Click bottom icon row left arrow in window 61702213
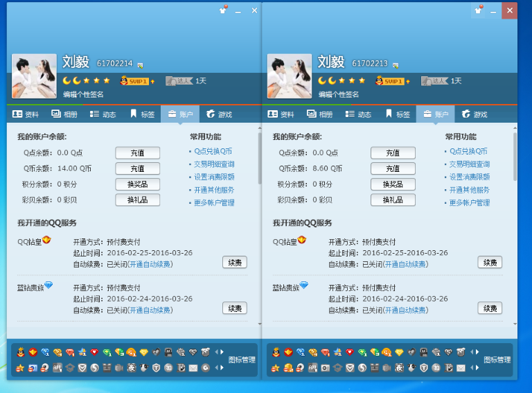Viewport: 532px width, 393px height. [472, 367]
